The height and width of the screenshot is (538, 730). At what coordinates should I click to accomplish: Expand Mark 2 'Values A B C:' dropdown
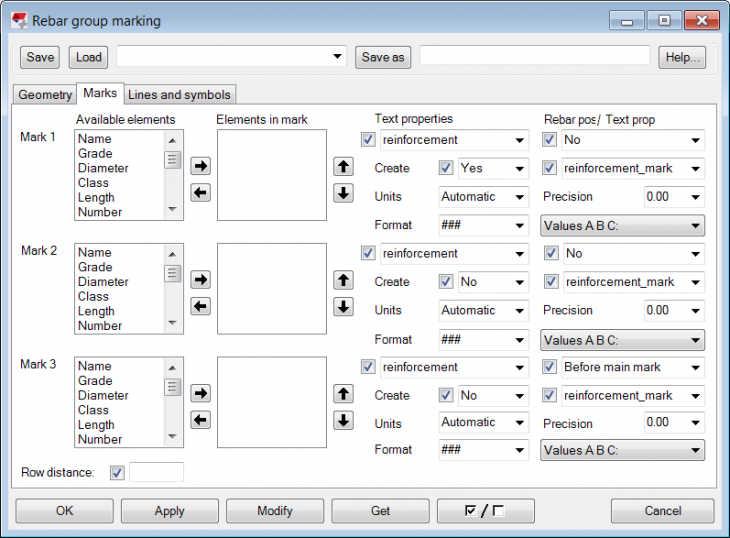coord(622,340)
